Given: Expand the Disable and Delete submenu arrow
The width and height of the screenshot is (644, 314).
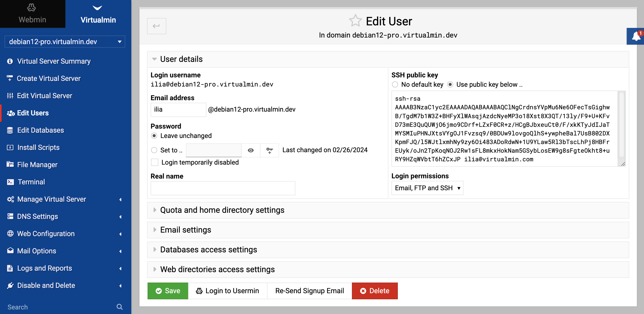Looking at the screenshot, I should [121, 286].
